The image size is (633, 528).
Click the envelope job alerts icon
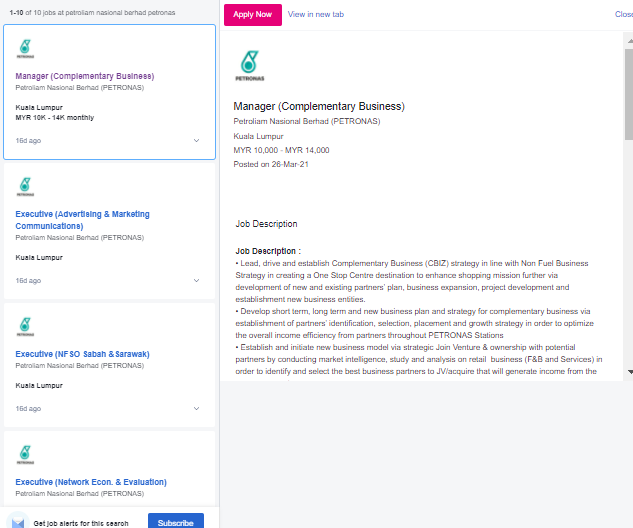pos(17,522)
